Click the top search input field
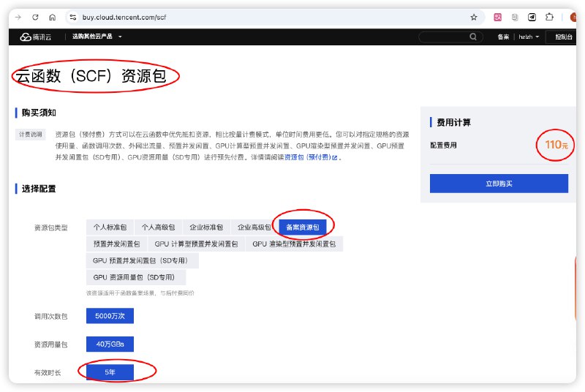 click(x=450, y=37)
